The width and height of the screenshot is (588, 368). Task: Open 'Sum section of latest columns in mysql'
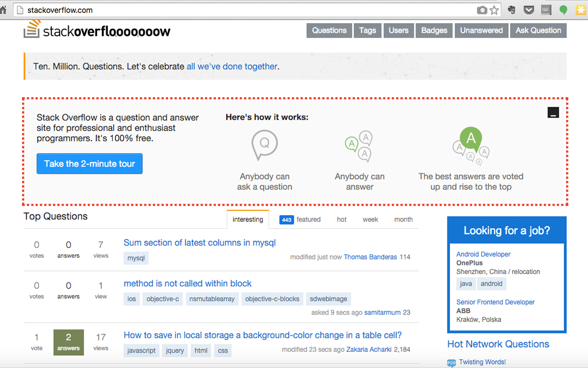point(200,242)
